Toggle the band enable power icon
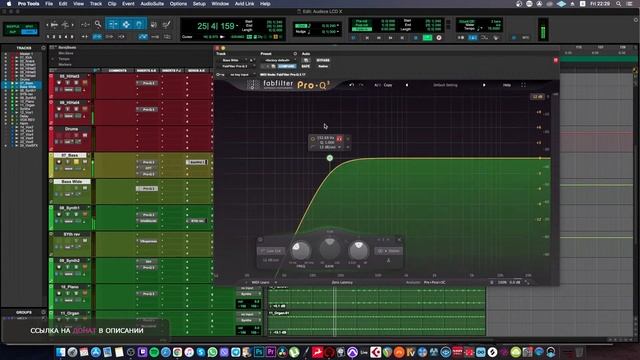The image size is (640, 360). click(x=313, y=139)
